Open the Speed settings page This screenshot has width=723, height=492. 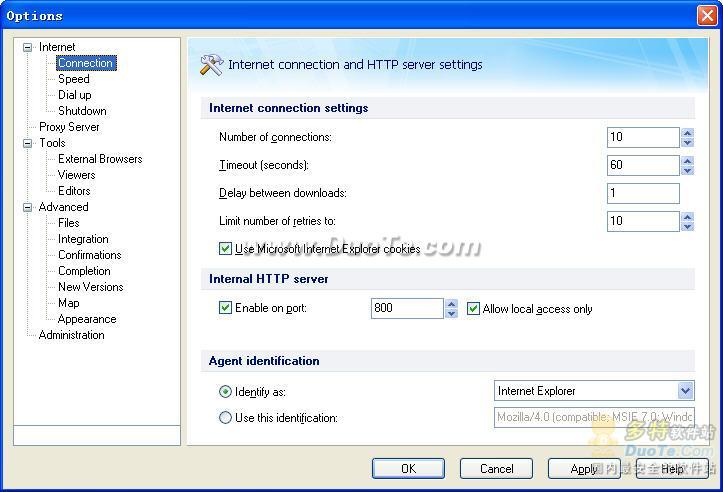(74, 79)
